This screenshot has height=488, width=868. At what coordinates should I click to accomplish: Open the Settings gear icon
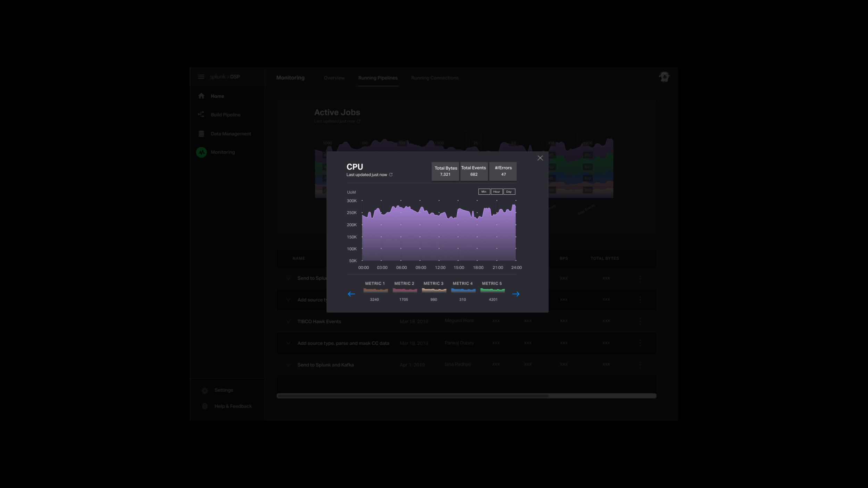[x=205, y=390]
